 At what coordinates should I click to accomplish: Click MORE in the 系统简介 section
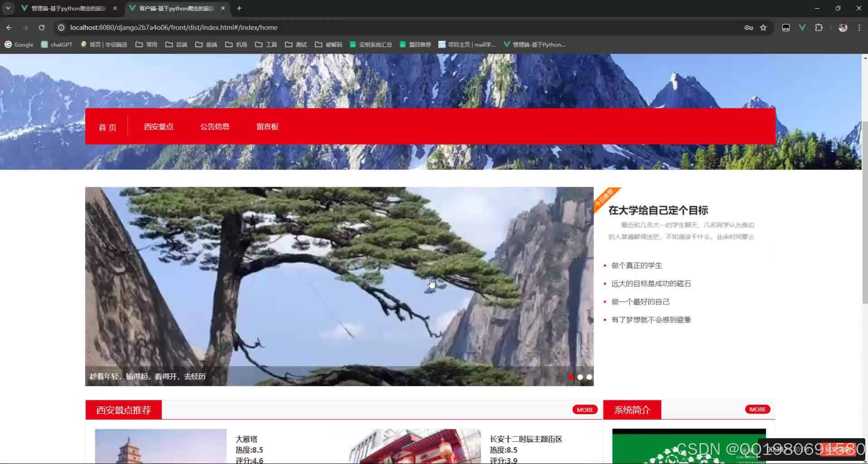click(757, 409)
